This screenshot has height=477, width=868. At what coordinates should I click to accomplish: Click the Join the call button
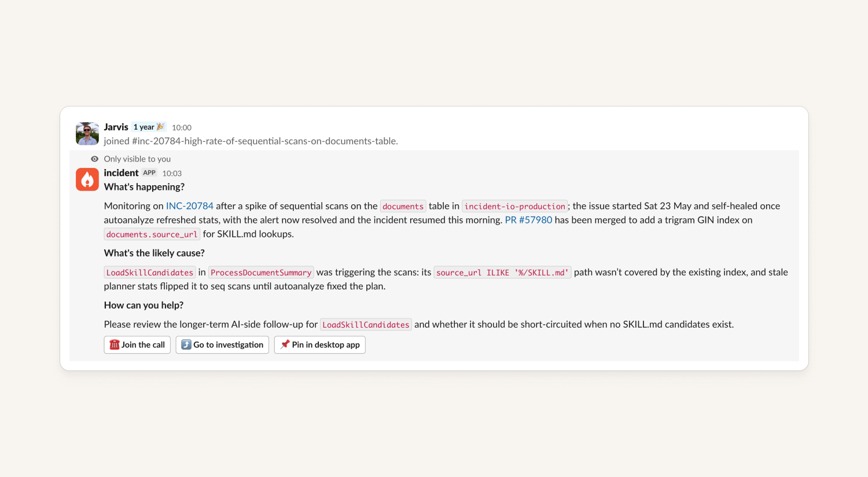pyautogui.click(x=137, y=344)
